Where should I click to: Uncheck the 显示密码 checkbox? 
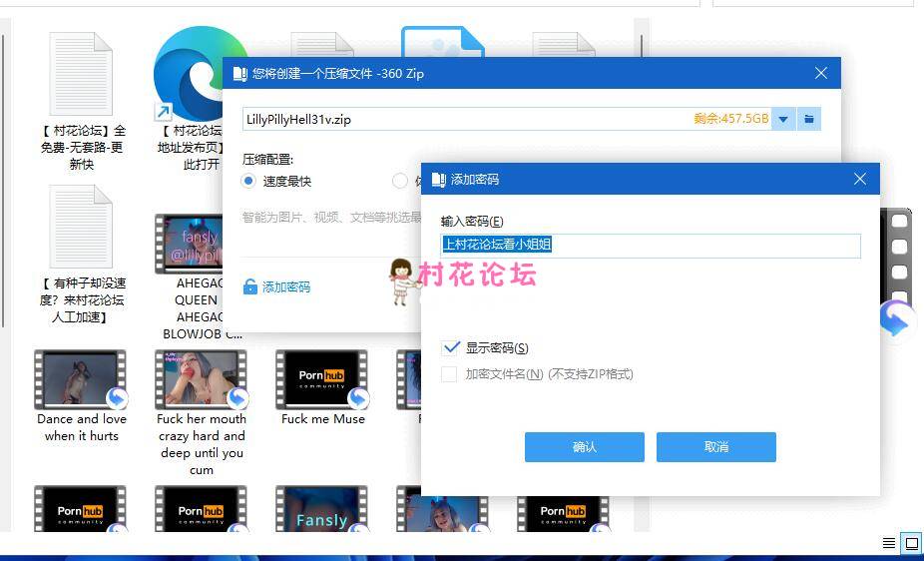click(x=451, y=347)
